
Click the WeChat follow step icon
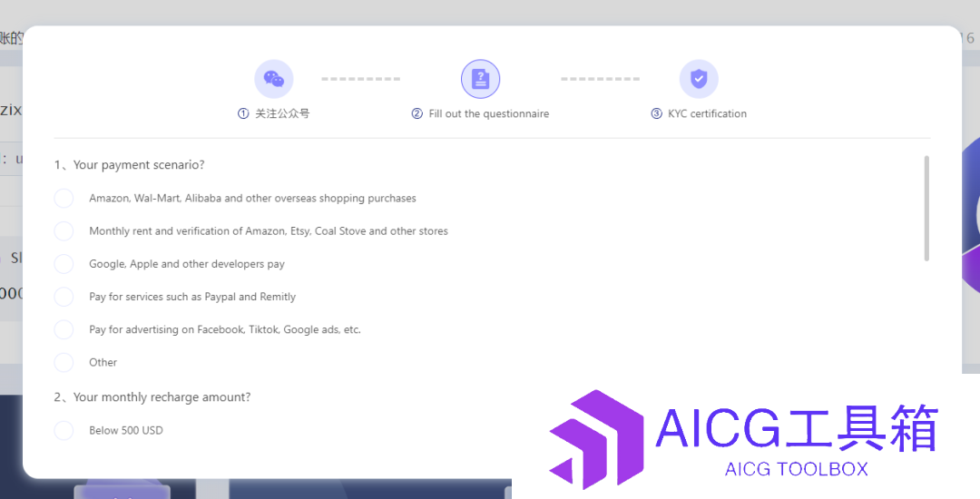(274, 79)
